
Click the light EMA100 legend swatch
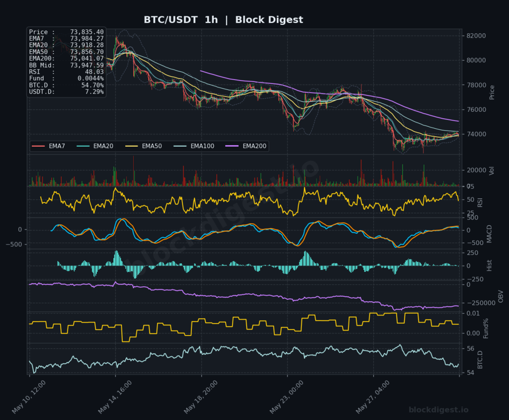[x=180, y=147]
